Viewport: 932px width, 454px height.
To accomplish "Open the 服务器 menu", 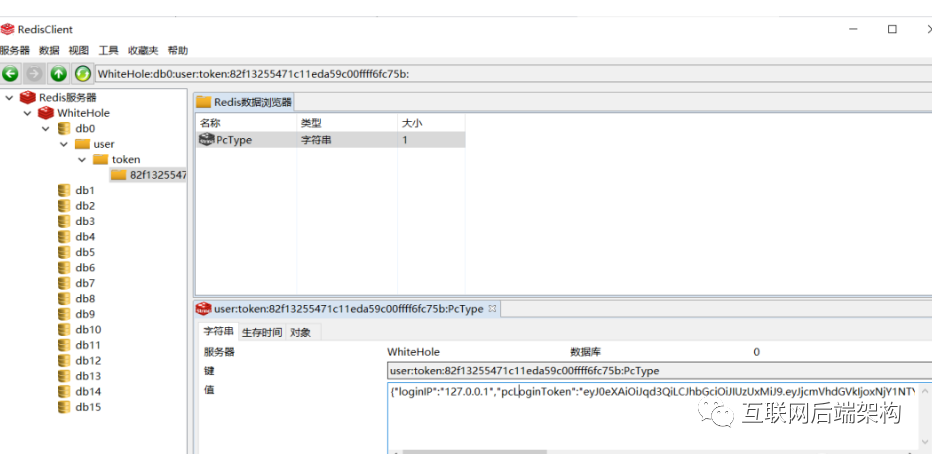I will point(14,51).
